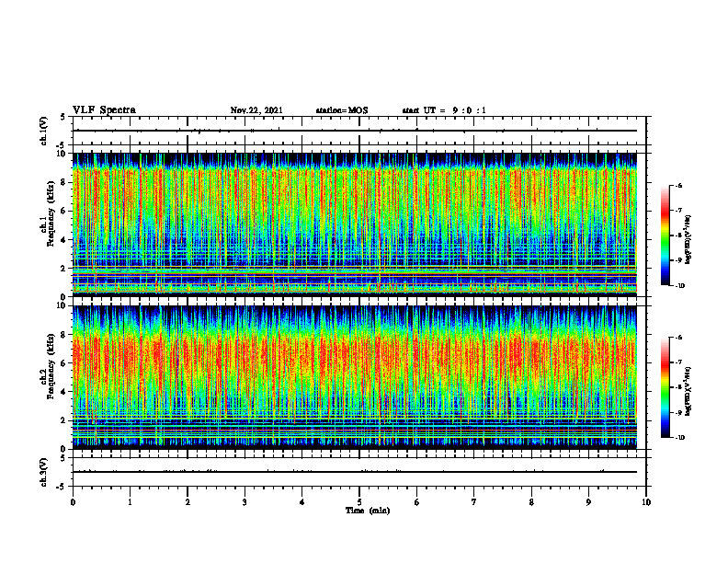Select the ch.2 "Frequency (kHz)" axis label
Screen dimensions: 728x563
click(51, 366)
